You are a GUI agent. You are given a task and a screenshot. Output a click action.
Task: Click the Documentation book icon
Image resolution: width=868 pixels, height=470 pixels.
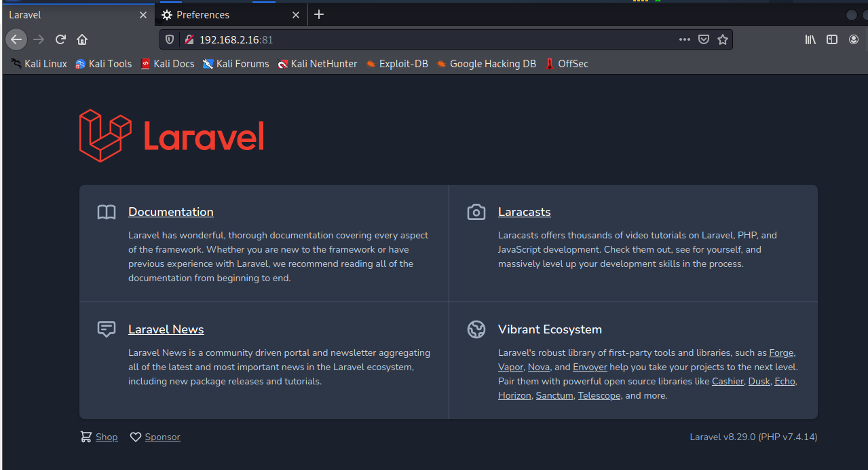pyautogui.click(x=107, y=212)
